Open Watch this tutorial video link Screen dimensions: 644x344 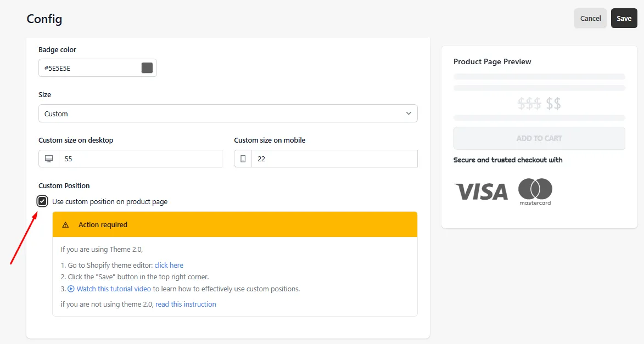click(x=114, y=289)
